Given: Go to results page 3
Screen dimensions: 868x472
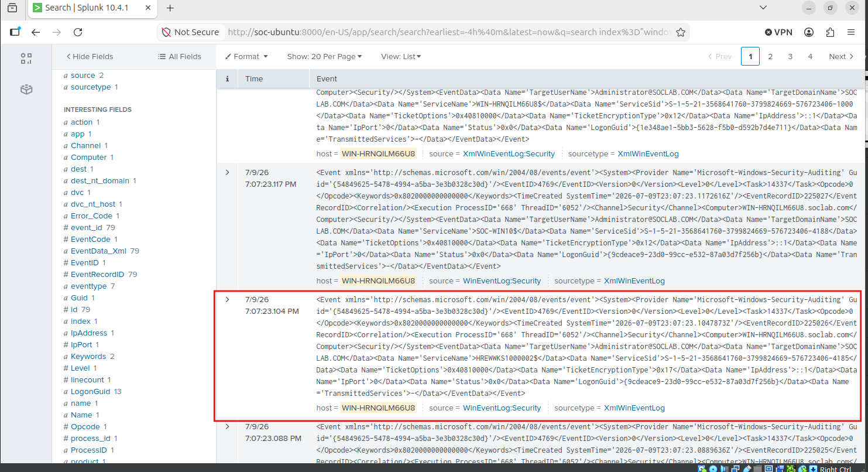Looking at the screenshot, I should tap(790, 56).
